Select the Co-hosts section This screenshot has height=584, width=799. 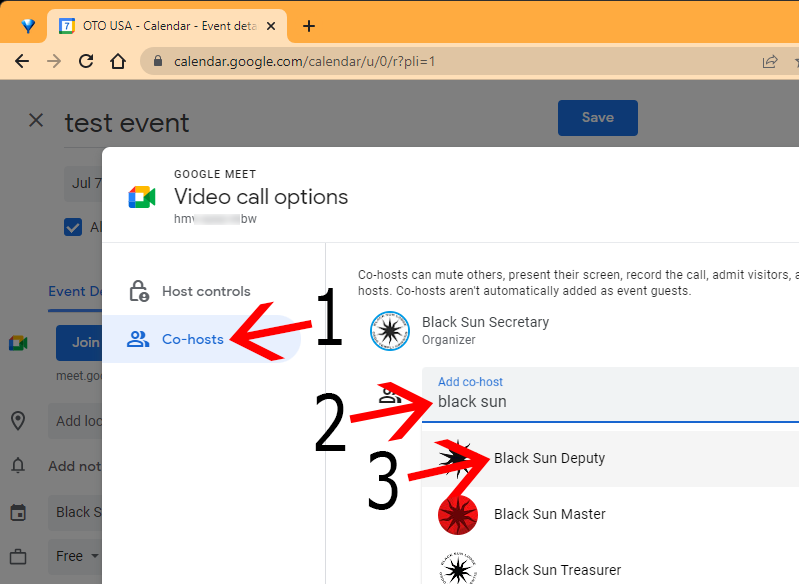(202, 339)
